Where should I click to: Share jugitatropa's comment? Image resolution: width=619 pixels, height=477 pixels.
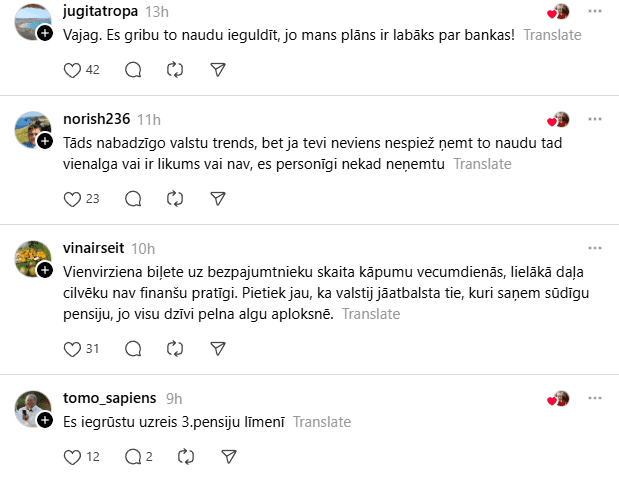218,70
